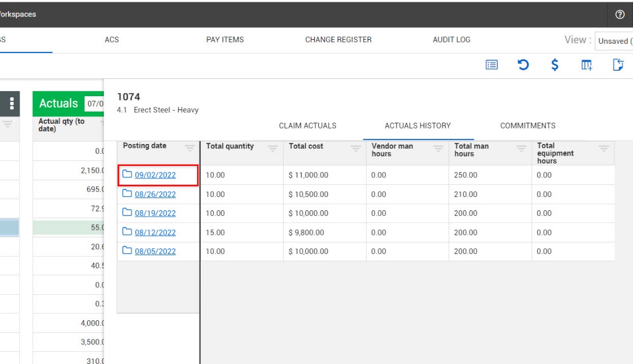Open the Change Register tab
633x364 pixels.
point(338,40)
